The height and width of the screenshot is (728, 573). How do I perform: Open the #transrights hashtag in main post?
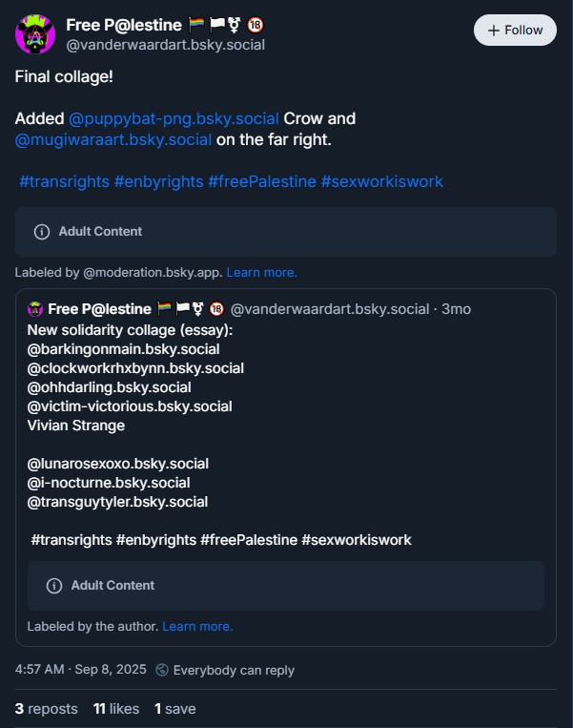64,181
